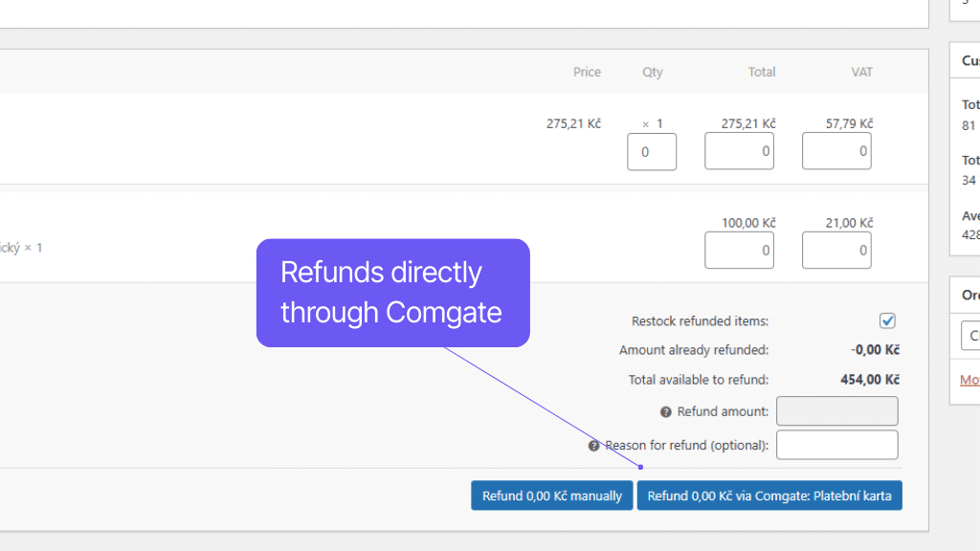Open the action selector in the Order panel
This screenshot has height=551, width=980.
[x=969, y=336]
